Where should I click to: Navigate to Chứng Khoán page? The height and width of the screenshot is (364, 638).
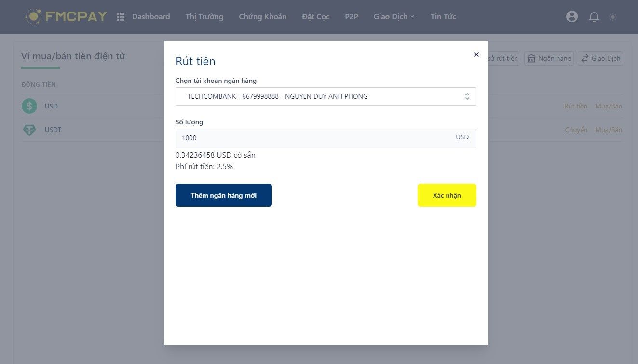point(263,17)
